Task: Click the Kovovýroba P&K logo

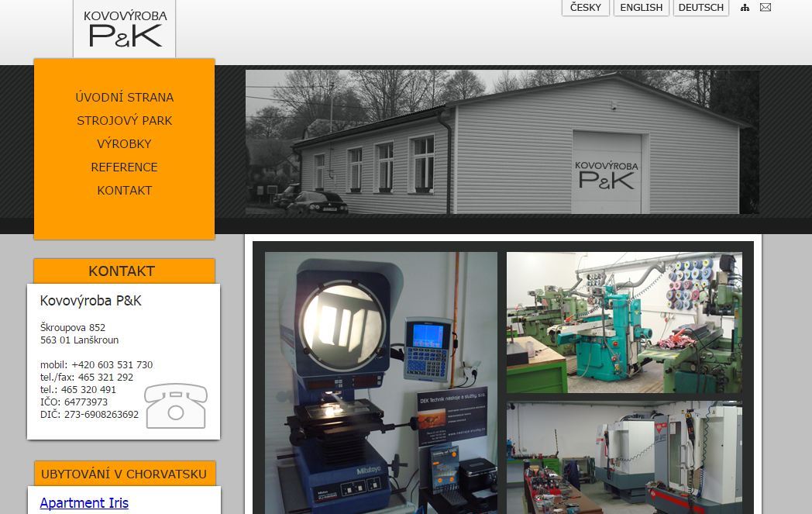Action: click(x=125, y=29)
